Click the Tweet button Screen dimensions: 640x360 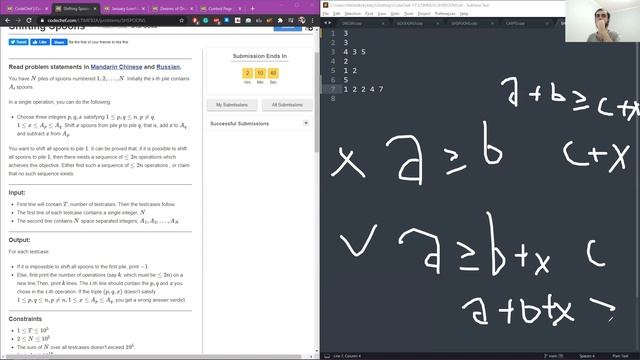coord(18,42)
